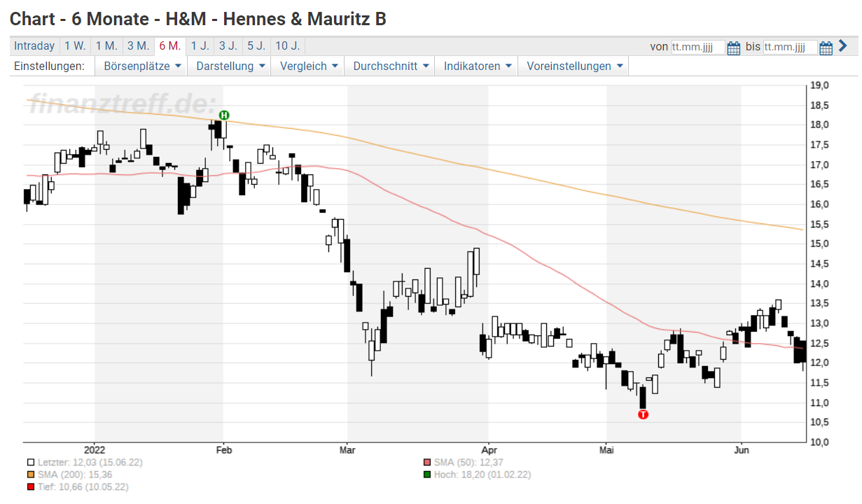Select the 3 M. time range tab
Screen dimensions: 862x504
(138, 46)
